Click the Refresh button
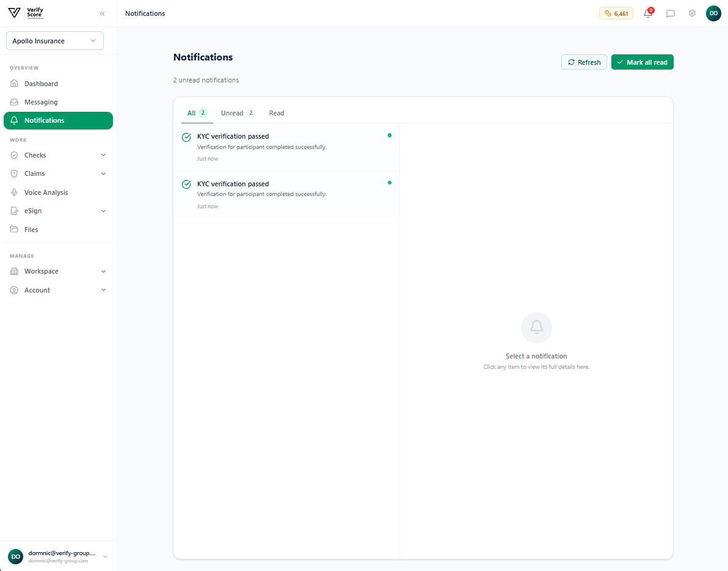This screenshot has height=571, width=728. 584,62
